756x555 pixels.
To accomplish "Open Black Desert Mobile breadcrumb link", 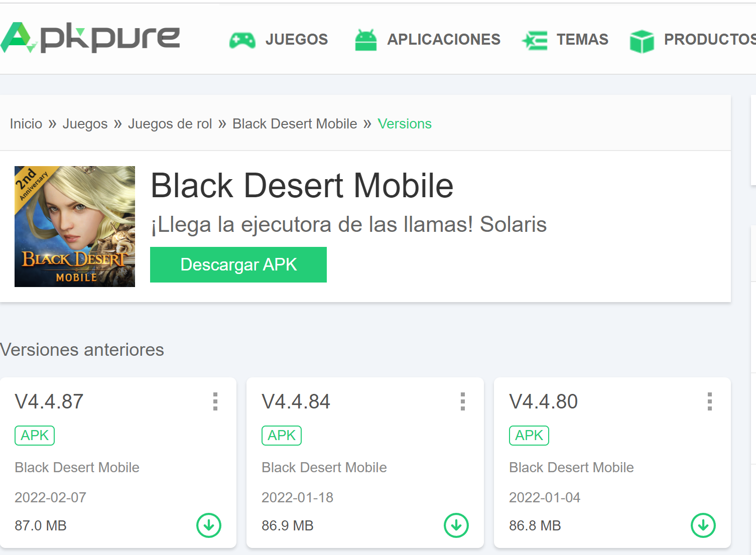I will pos(295,124).
